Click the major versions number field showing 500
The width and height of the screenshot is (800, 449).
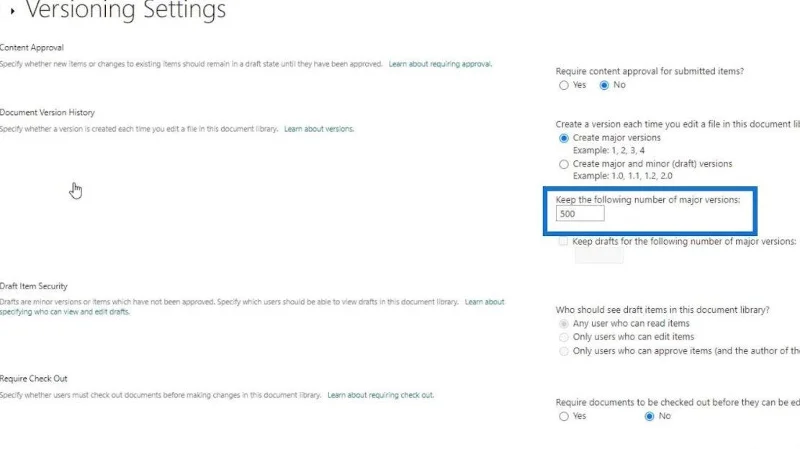tap(580, 214)
